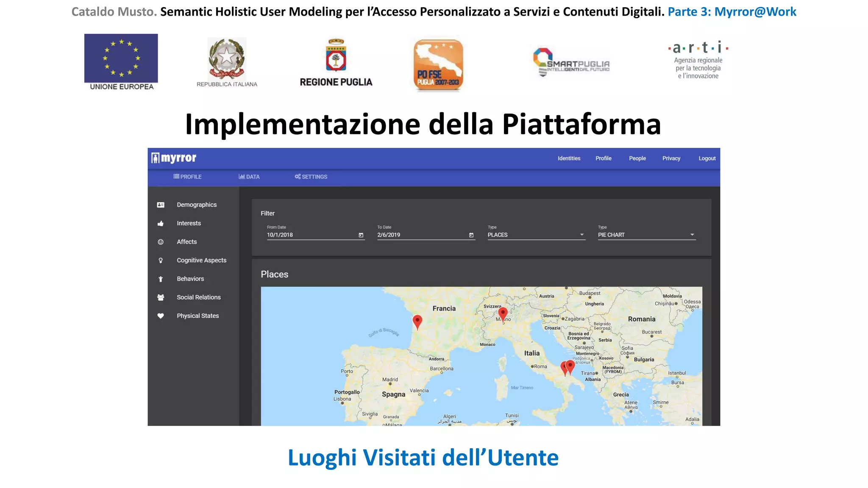Click the Unione Europea flag logo

pyautogui.click(x=121, y=62)
